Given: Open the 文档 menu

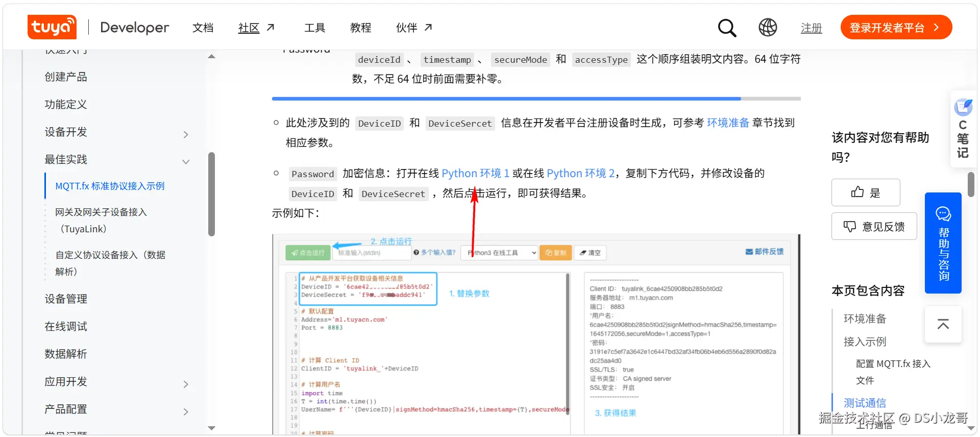Looking at the screenshot, I should [x=203, y=28].
